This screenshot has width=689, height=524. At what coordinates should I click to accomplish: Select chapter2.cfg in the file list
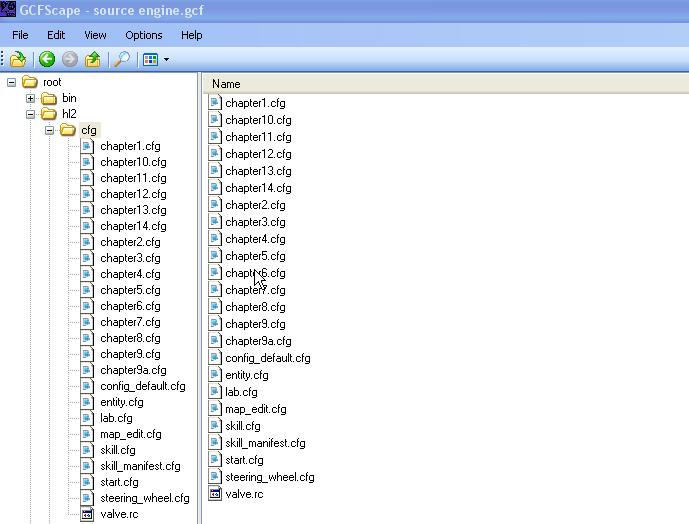pyautogui.click(x=255, y=205)
